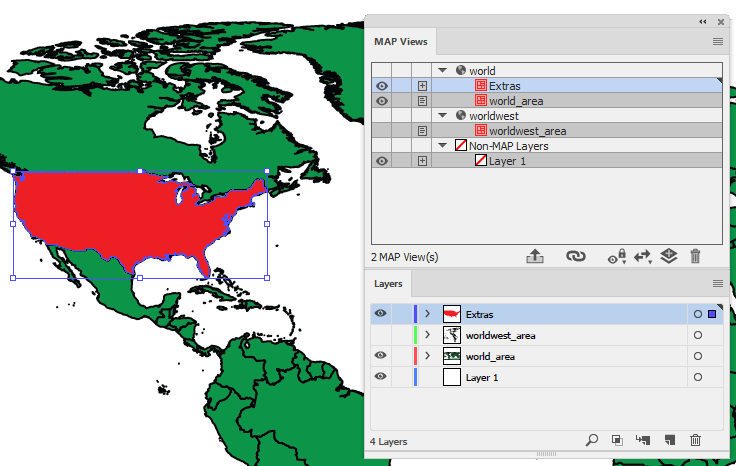
Task: Click the add layer stack icon in MAP Views
Action: (668, 256)
